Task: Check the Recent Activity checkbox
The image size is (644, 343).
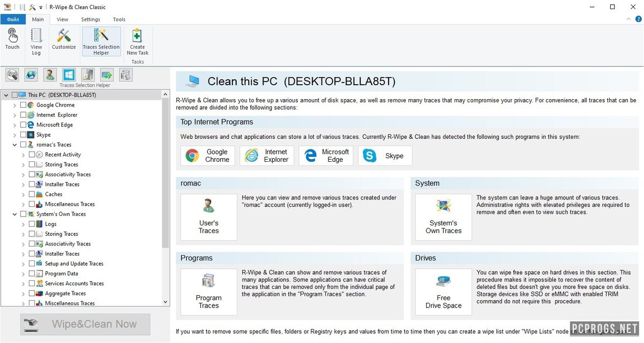Action: (32, 154)
